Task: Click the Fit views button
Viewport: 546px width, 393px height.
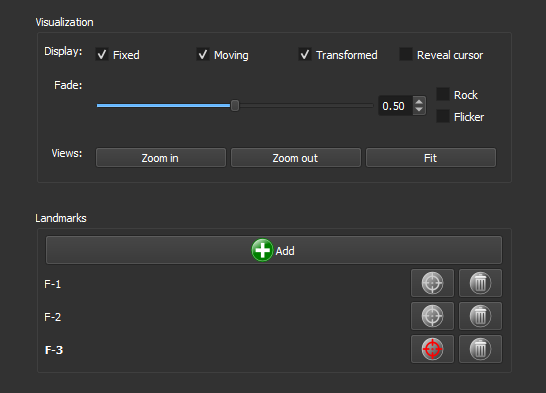Action: pos(431,158)
